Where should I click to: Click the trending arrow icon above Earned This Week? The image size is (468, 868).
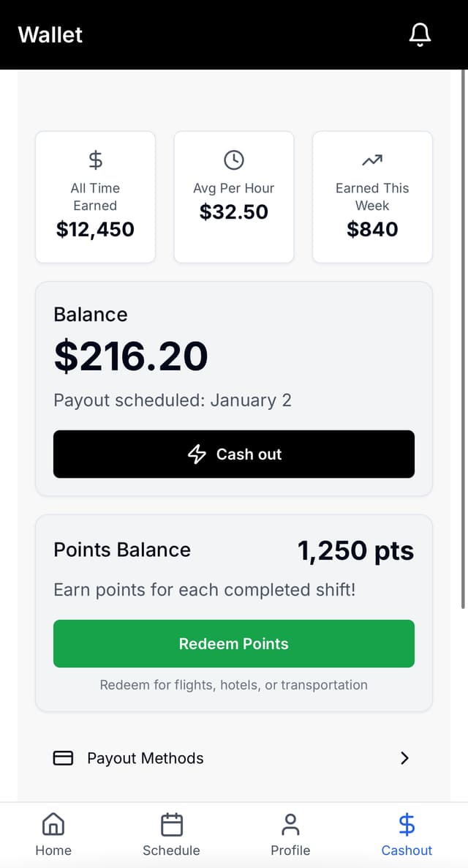coord(371,159)
